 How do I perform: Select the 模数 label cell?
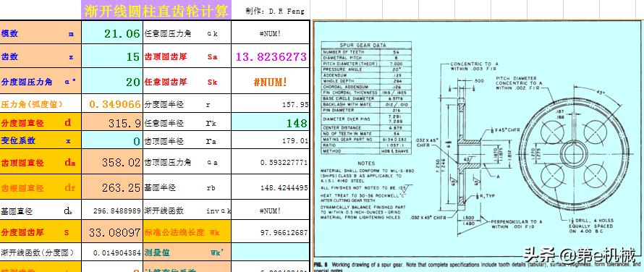point(41,33)
